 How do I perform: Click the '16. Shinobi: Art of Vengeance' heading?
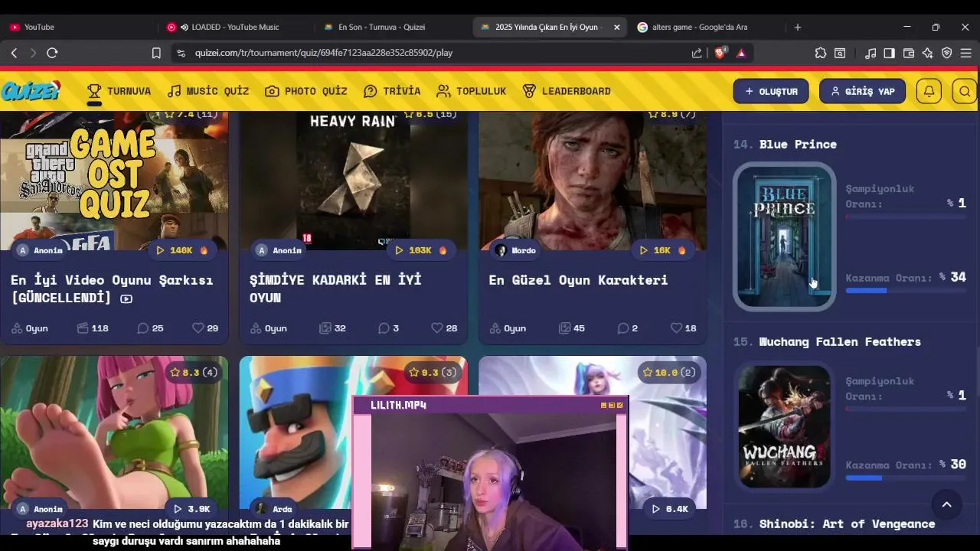pos(835,524)
